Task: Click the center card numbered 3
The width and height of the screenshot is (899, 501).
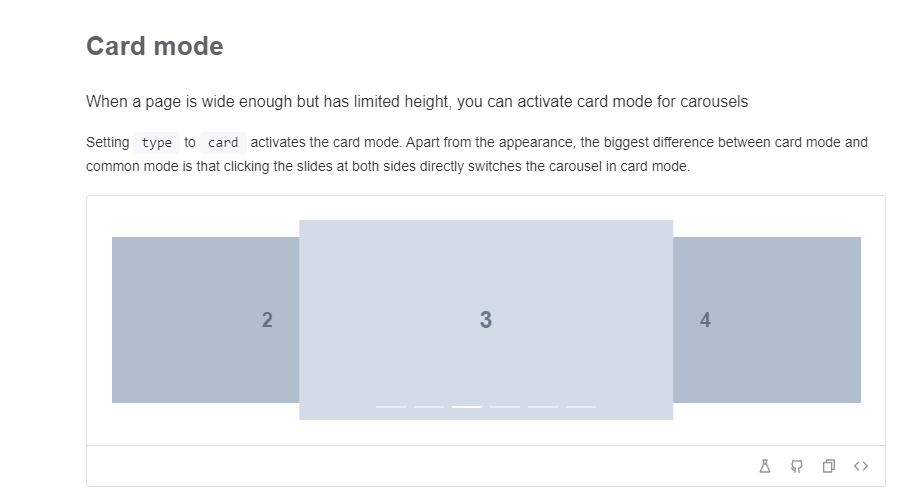Action: 486,320
